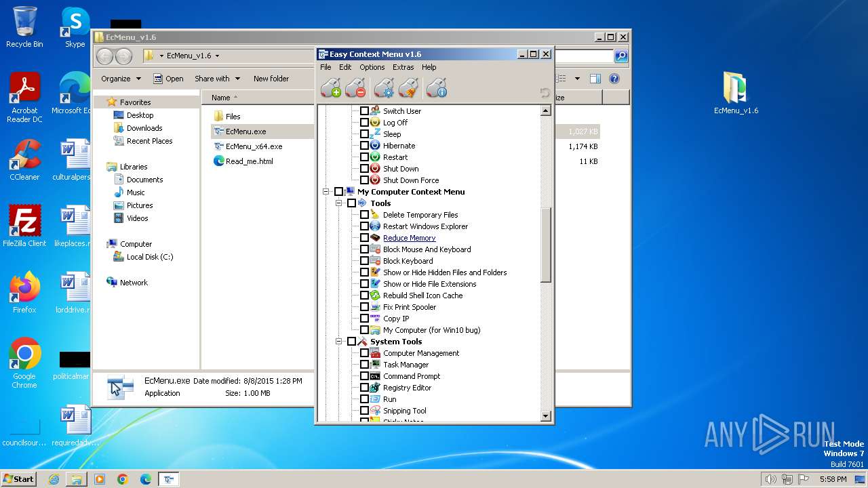Select the EcMenu_v1.6 folder on the desktop
Viewport: 868px width, 488px height.
(736, 94)
